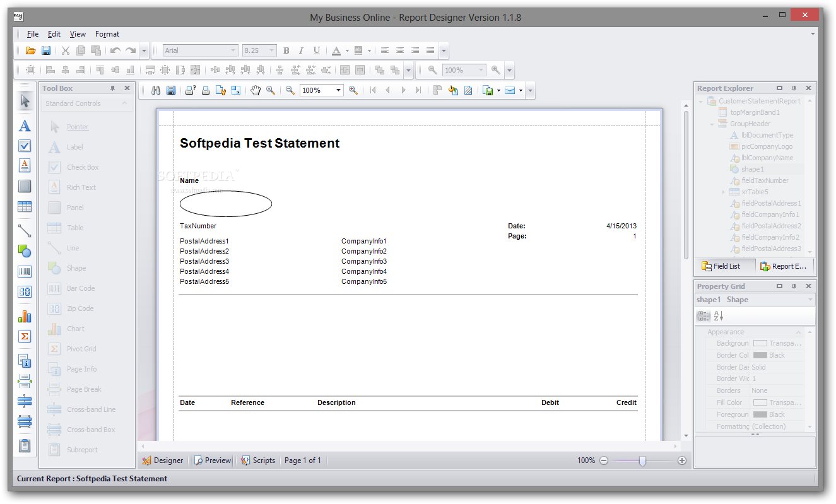Undo the last action
836x504 pixels.
tap(115, 50)
